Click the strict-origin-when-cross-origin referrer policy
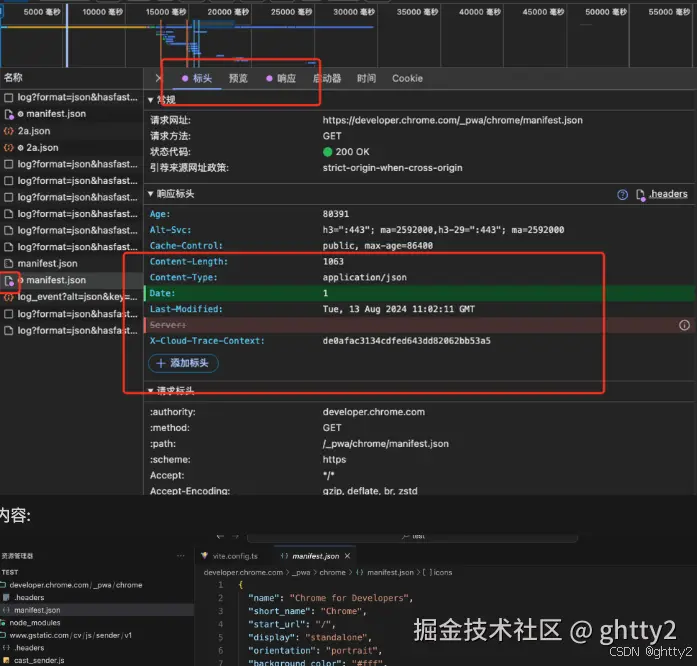The image size is (697, 666). click(x=393, y=168)
